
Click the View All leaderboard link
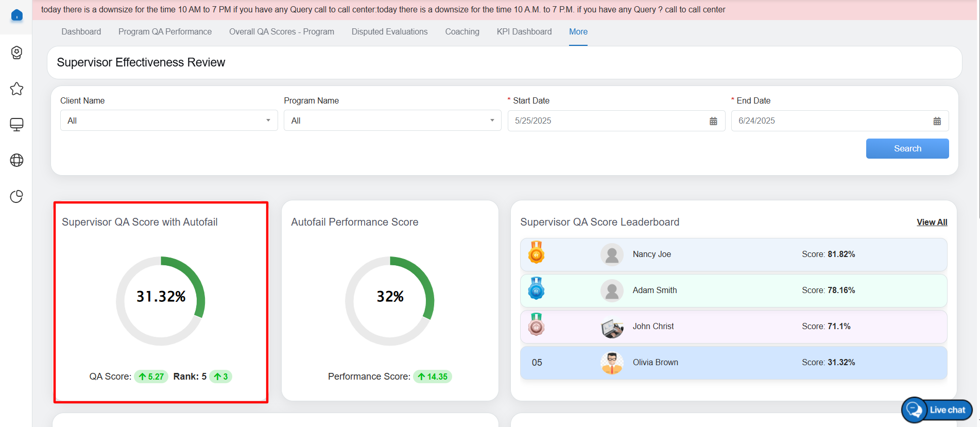[932, 222]
